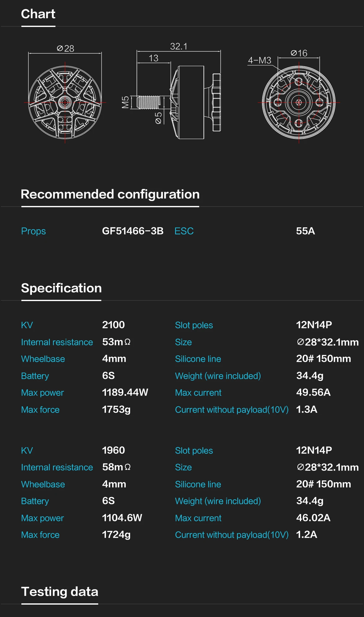
Task: Select the Recommended configuration heading
Action: point(110,194)
